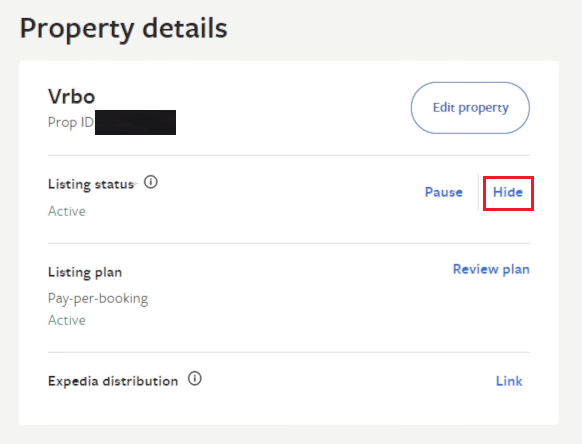Click the blacked-out Prop ID value
This screenshot has width=582, height=444.
[x=135, y=122]
